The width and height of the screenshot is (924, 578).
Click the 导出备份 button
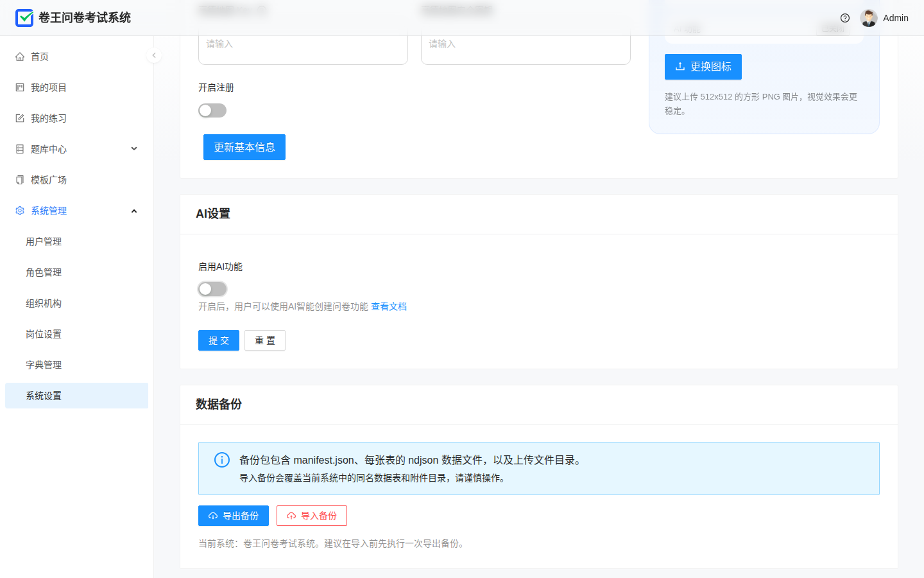(x=234, y=516)
